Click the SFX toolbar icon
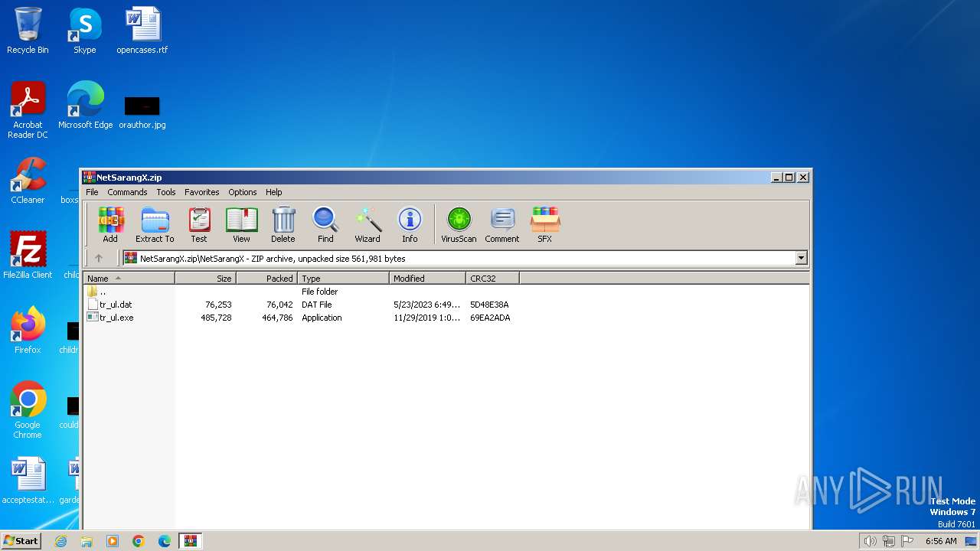The image size is (980, 551). tap(544, 224)
